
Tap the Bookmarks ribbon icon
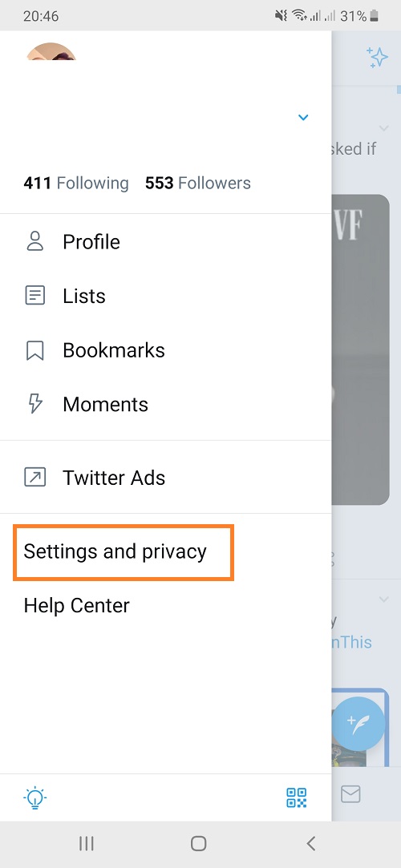[x=35, y=350]
